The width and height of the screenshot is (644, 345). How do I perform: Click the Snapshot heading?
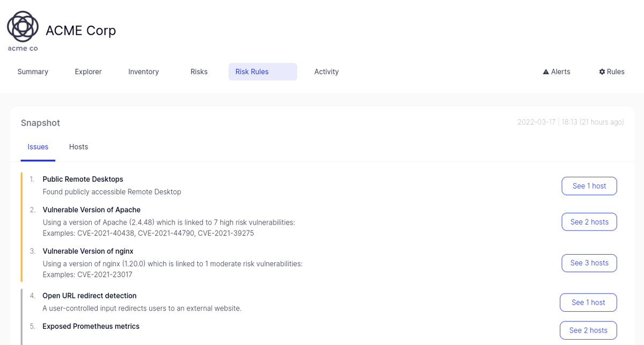40,123
